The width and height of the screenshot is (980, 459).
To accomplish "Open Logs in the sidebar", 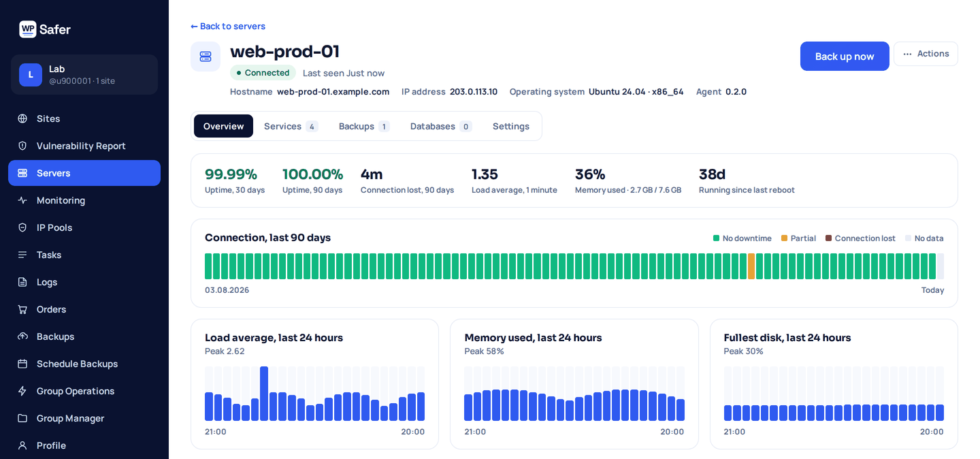I will tap(84, 282).
